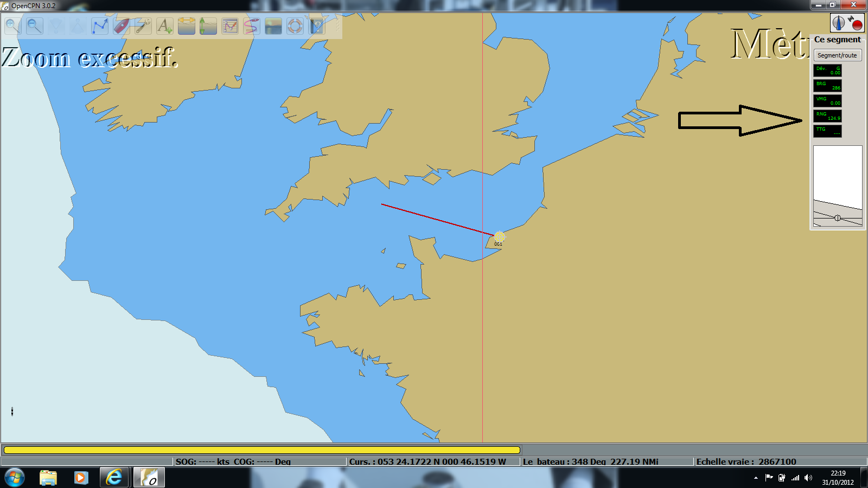
Task: Click waypoint 001 on the chart
Action: 499,237
